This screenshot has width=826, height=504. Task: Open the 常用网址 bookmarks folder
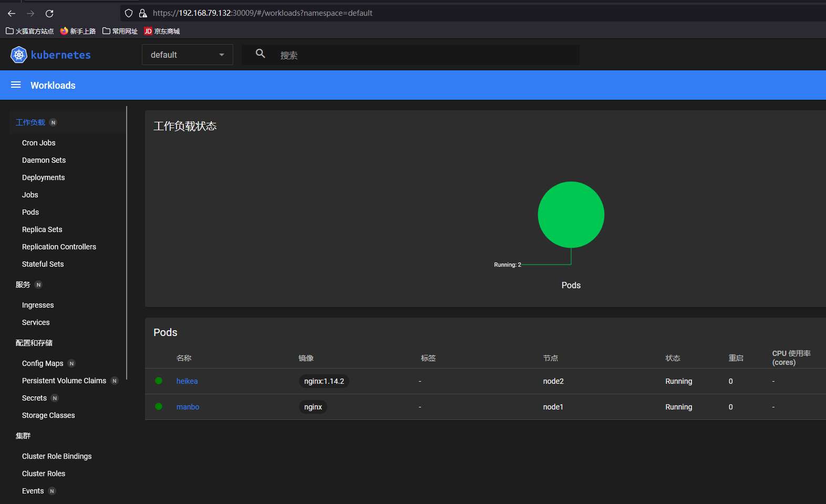(x=120, y=31)
